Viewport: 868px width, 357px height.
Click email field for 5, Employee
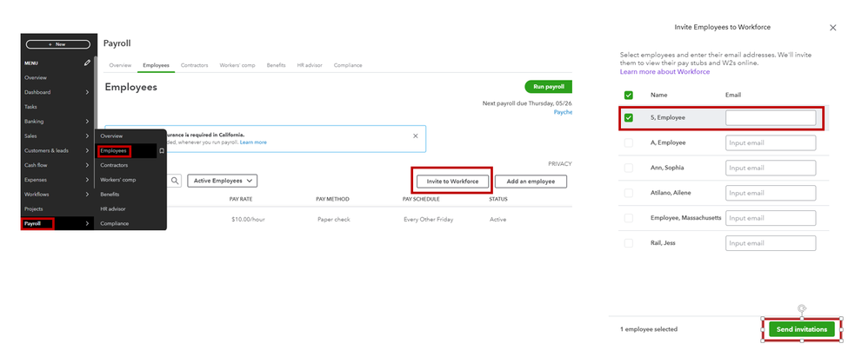[x=771, y=118]
